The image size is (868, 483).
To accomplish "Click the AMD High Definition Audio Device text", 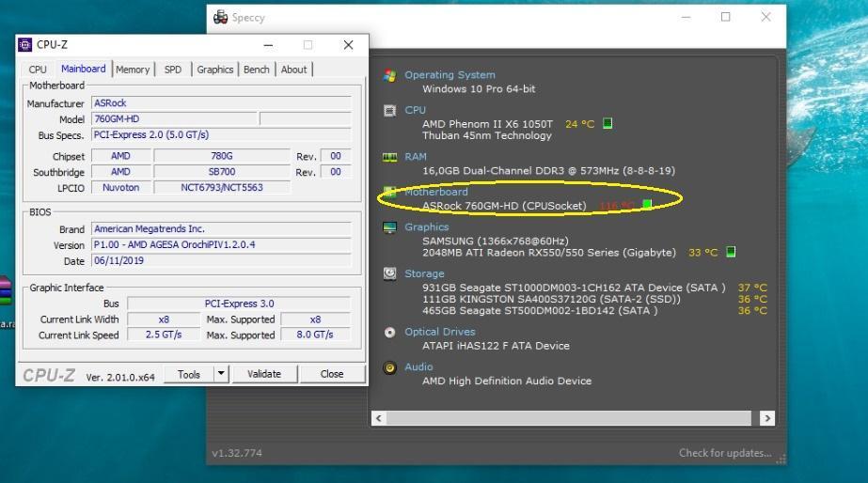I will [x=507, y=382].
